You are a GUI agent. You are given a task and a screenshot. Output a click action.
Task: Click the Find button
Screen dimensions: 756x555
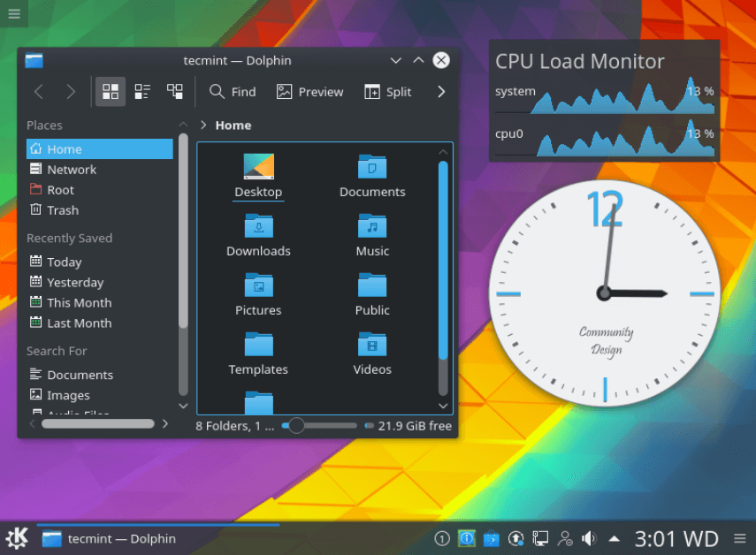point(233,92)
